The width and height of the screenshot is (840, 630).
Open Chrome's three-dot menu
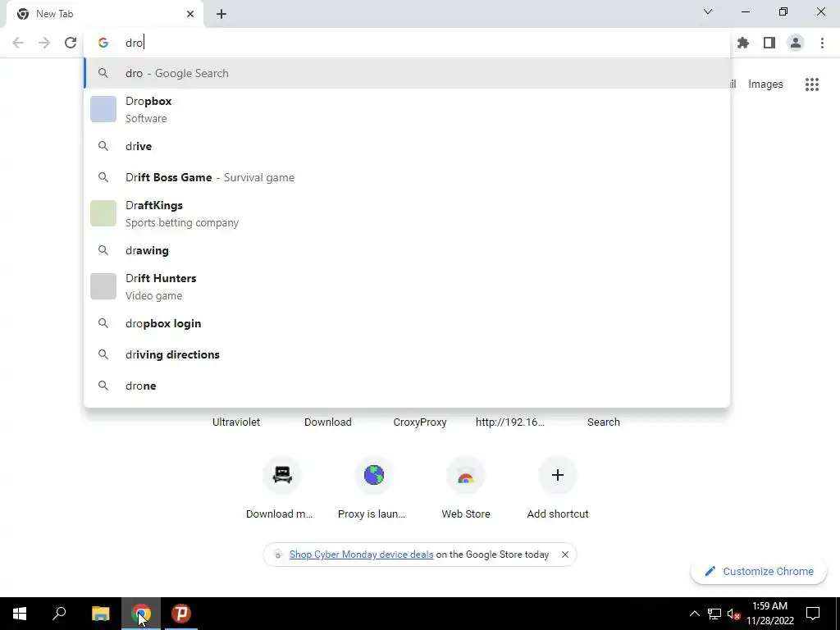[x=822, y=43]
